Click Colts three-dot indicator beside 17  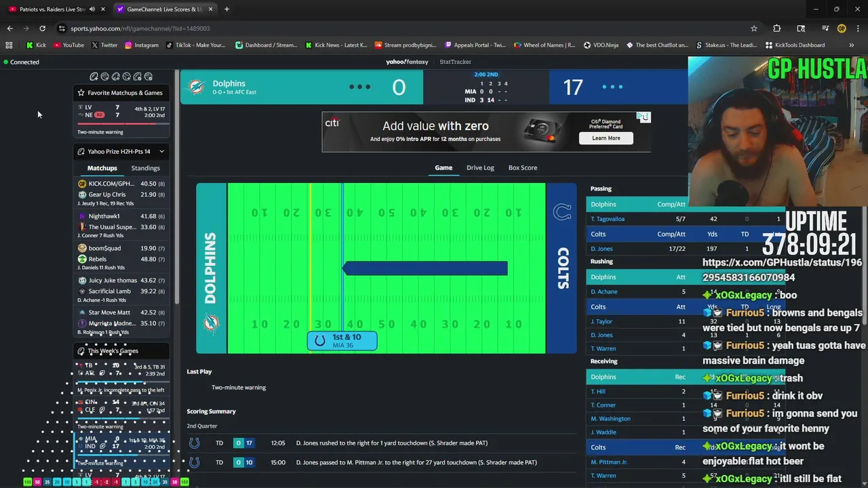point(612,87)
